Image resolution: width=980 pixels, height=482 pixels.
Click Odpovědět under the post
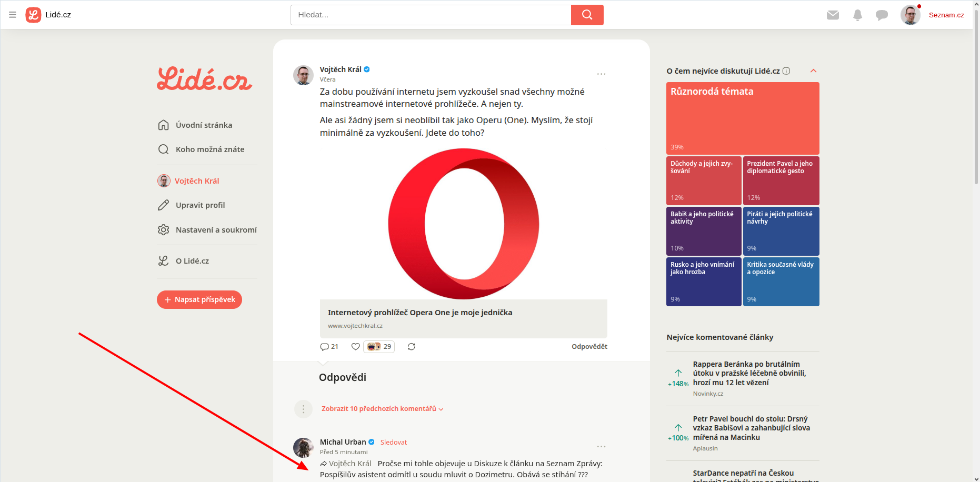click(x=589, y=347)
